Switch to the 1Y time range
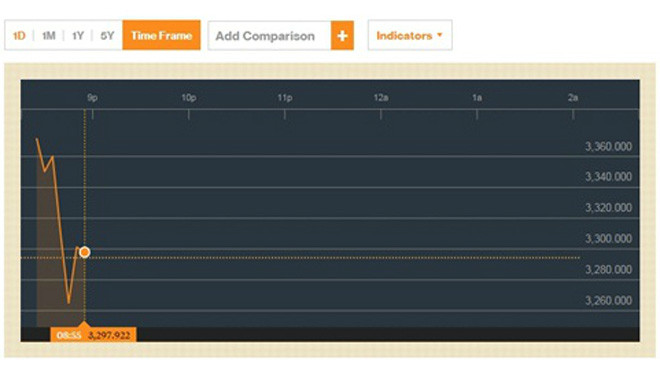 77,36
